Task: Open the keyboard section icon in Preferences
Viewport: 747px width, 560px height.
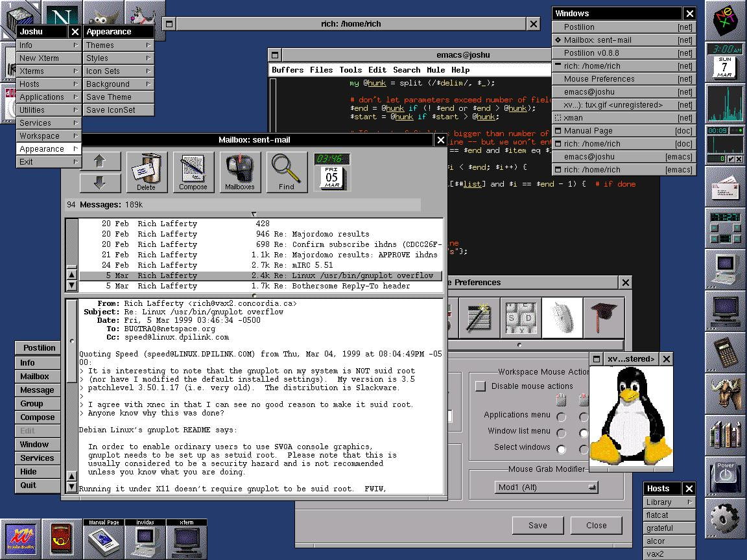Action: [x=521, y=318]
